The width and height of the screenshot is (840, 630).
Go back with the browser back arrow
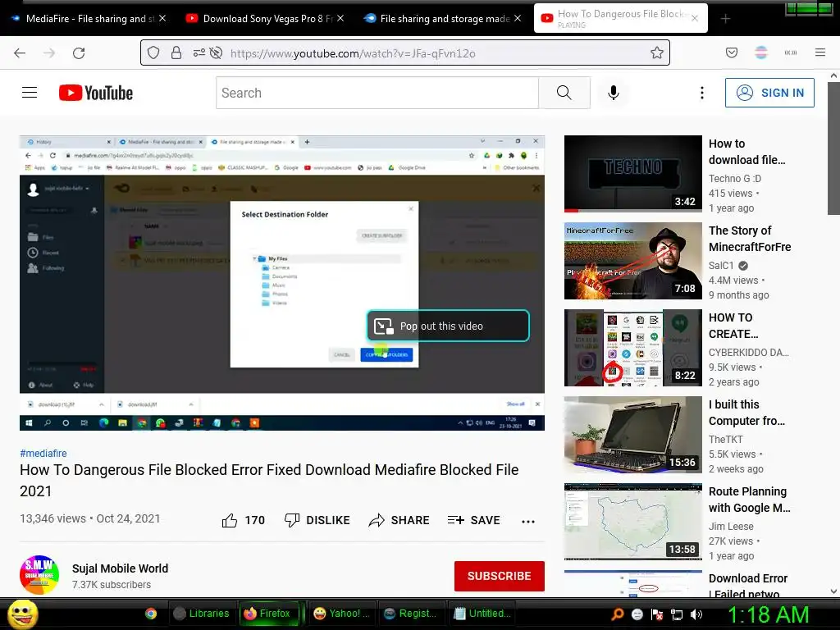click(20, 53)
